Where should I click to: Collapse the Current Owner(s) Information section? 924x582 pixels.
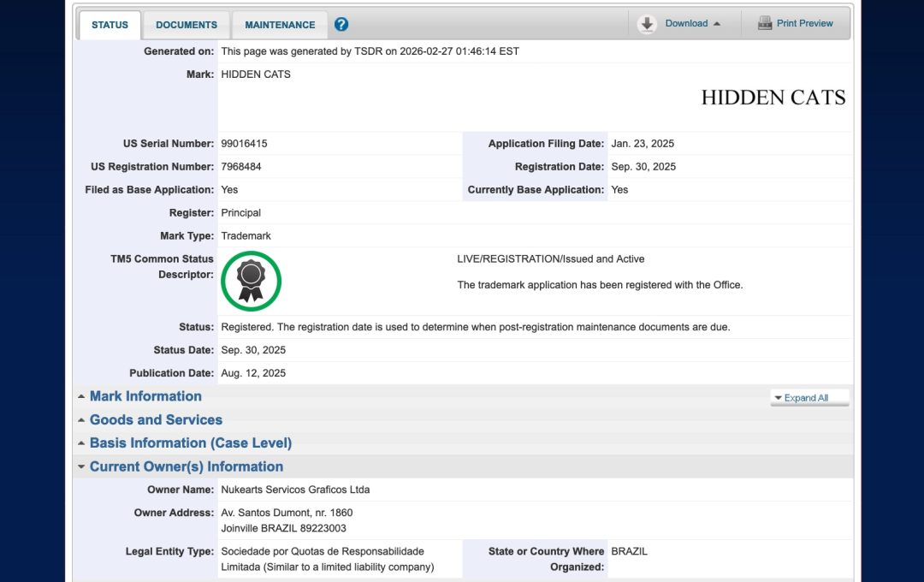tap(186, 466)
